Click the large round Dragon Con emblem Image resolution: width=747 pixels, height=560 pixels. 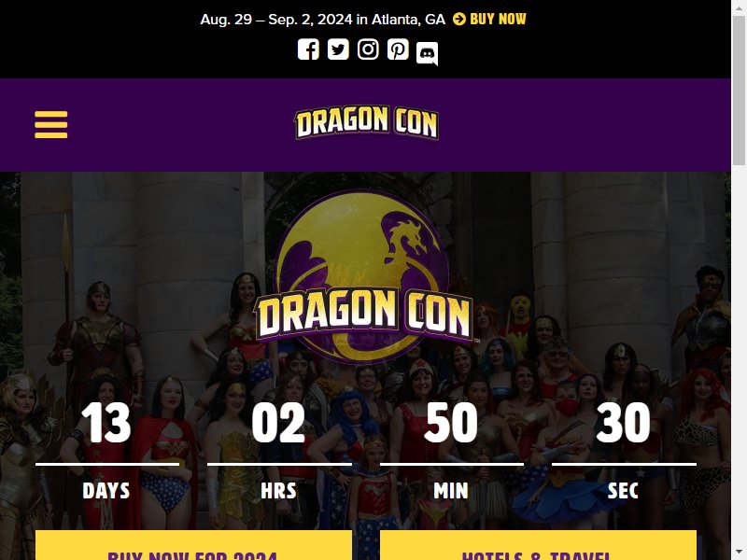363,277
